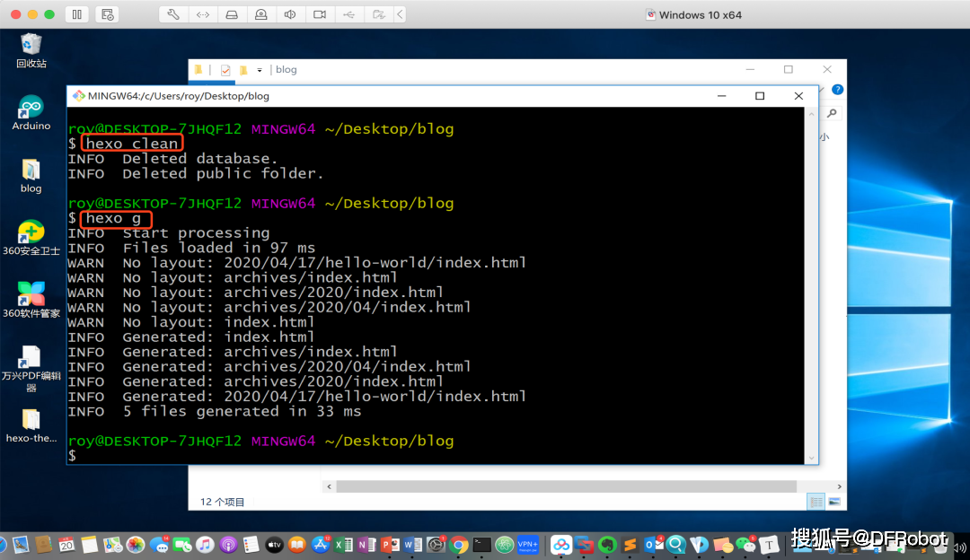Click the blog title in Explorer window
The height and width of the screenshot is (560, 970).
286,70
